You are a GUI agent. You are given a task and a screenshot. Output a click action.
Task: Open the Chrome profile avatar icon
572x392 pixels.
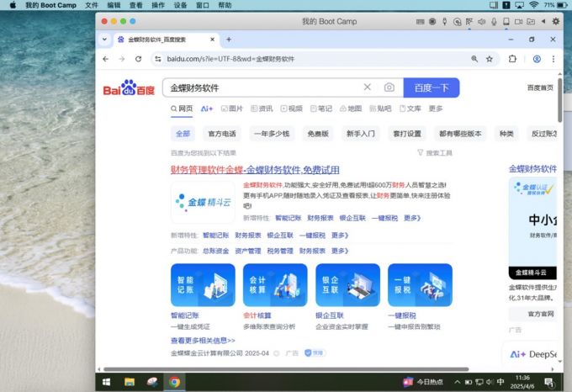click(537, 59)
